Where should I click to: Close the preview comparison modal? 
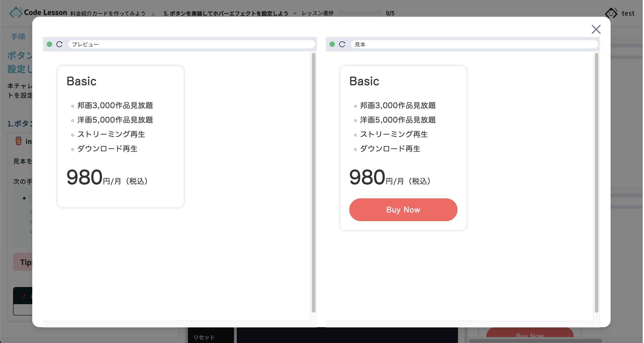click(x=596, y=30)
